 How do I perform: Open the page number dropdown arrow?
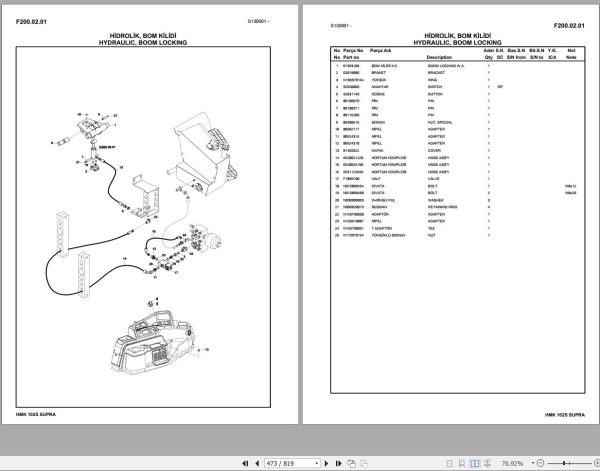[x=316, y=463]
